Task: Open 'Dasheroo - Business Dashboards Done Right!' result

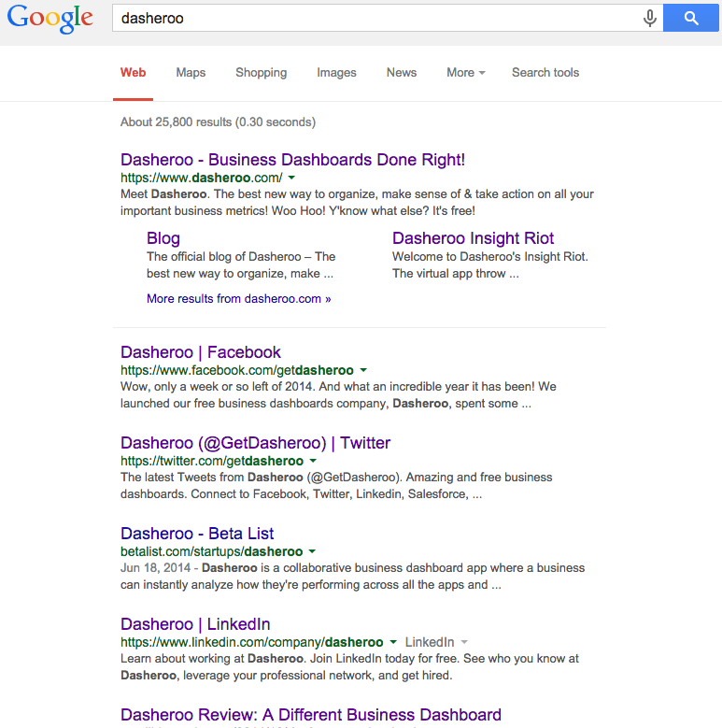Action: 292,160
